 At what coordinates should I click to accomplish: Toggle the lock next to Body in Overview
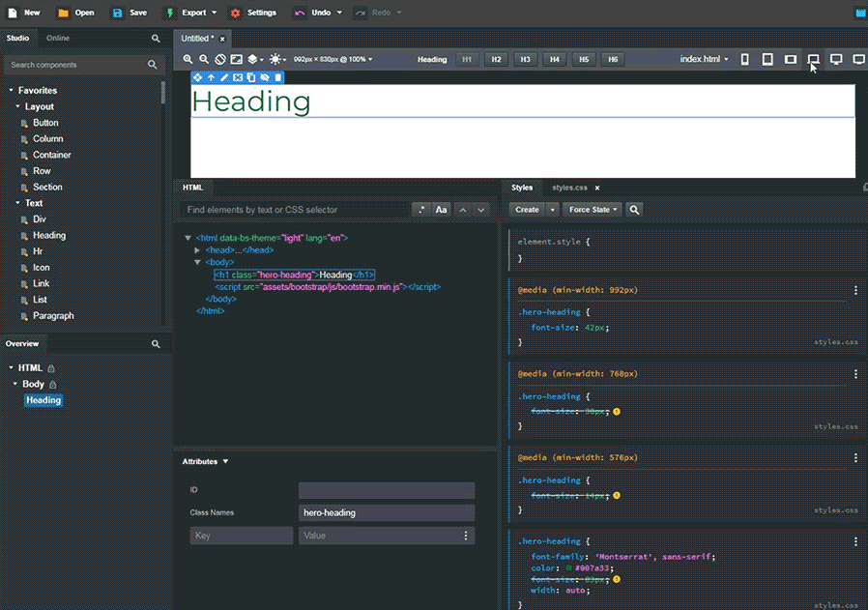[x=53, y=385]
